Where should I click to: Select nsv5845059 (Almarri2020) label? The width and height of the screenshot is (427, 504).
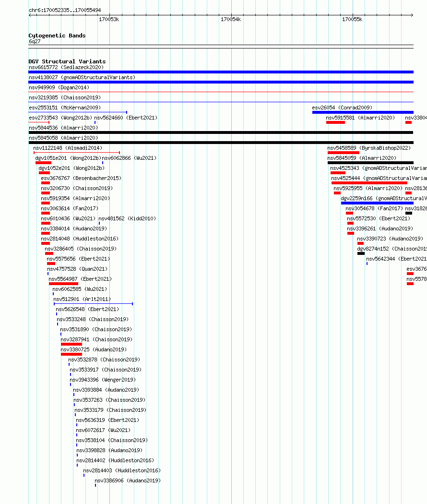(362, 158)
